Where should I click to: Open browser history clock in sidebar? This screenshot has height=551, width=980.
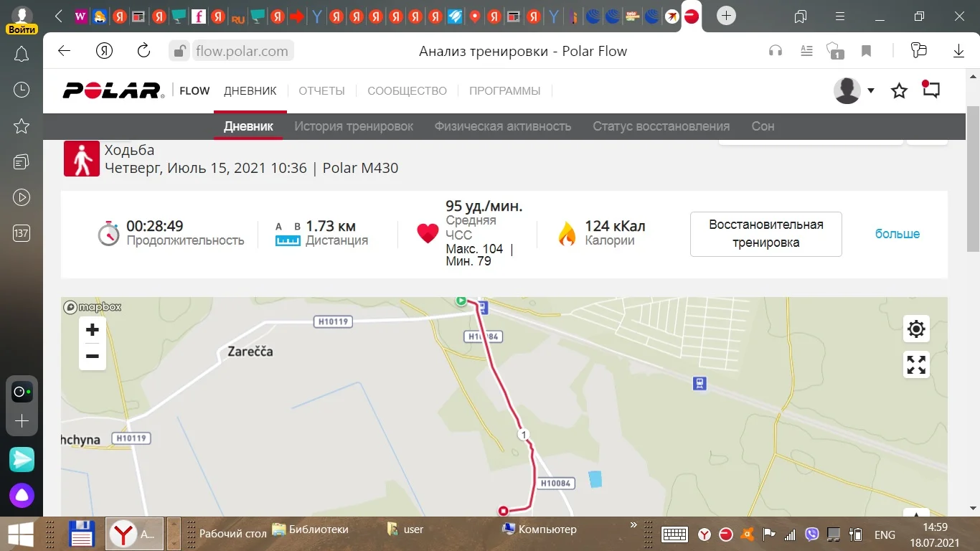(x=22, y=90)
